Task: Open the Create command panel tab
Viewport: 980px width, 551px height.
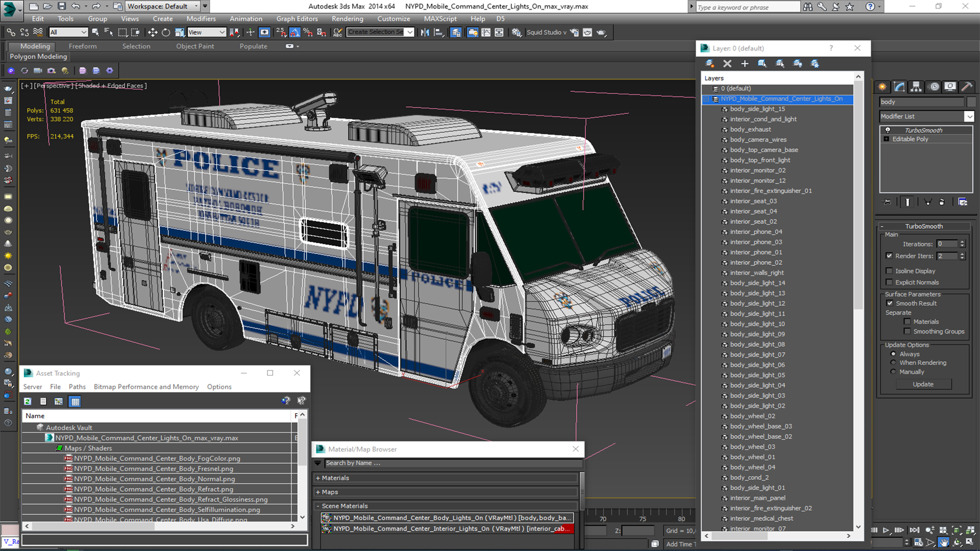Action: point(883,87)
